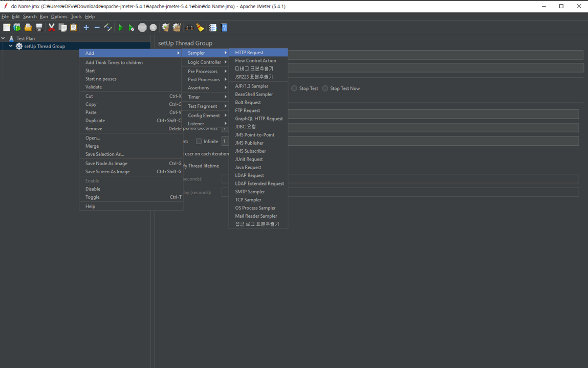
Task: Choose BeanShell Sampler entry
Action: click(x=258, y=95)
